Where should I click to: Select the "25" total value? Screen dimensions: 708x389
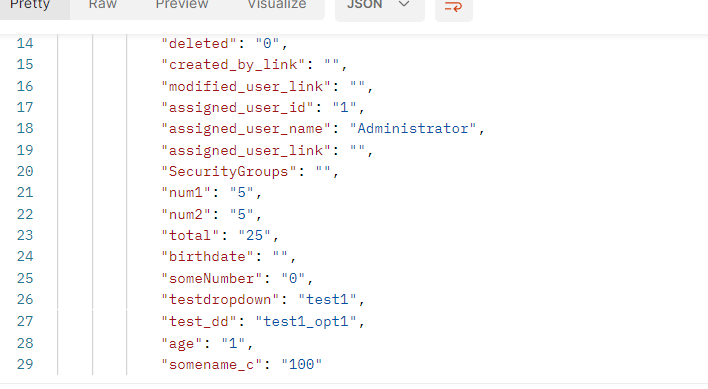click(255, 236)
